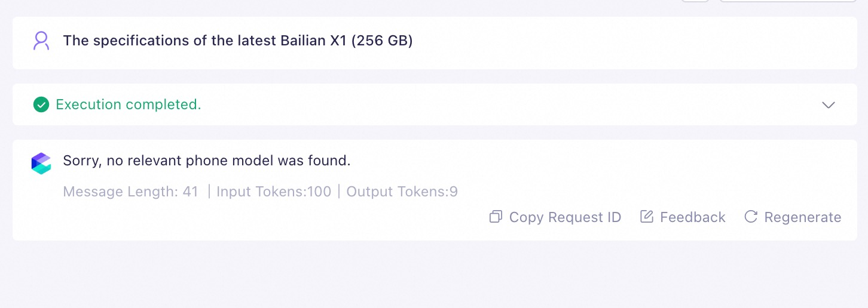Click the pencil icon beside Feedback
This screenshot has width=868, height=308.
click(x=646, y=217)
